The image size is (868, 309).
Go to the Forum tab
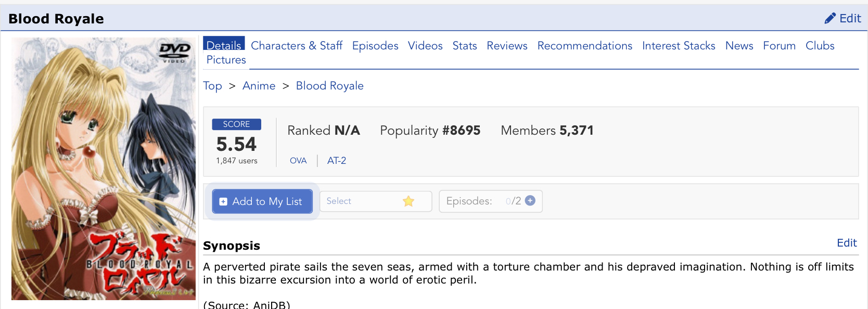tap(779, 46)
